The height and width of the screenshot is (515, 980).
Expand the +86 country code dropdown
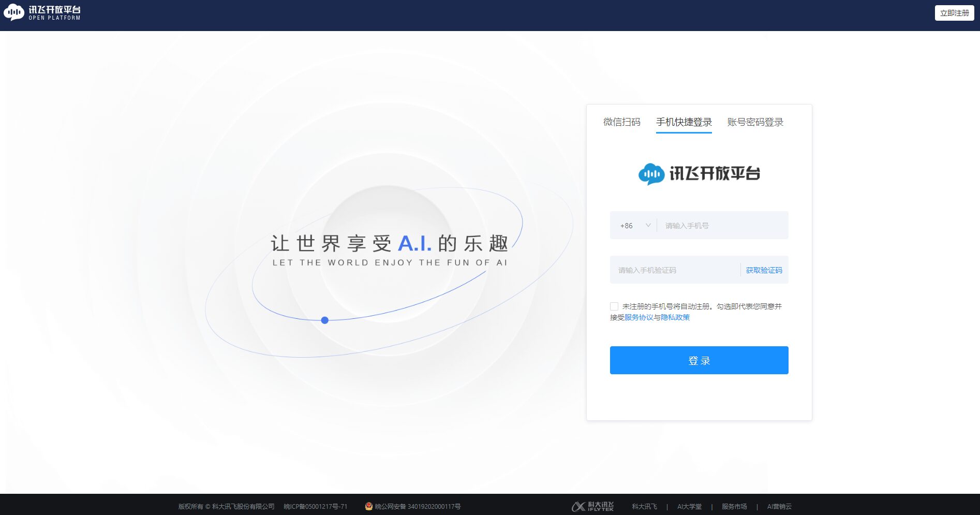pos(635,226)
